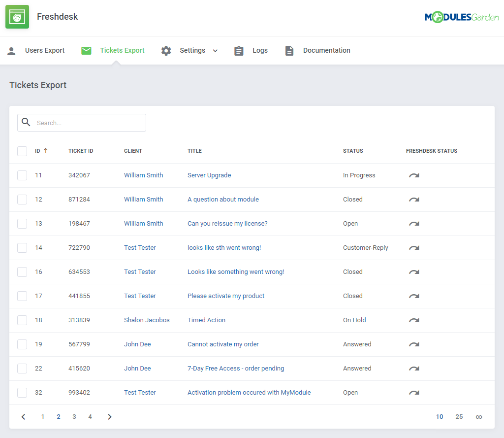Open 'Please activate my product' ticket
The height and width of the screenshot is (438, 504).
[226, 296]
